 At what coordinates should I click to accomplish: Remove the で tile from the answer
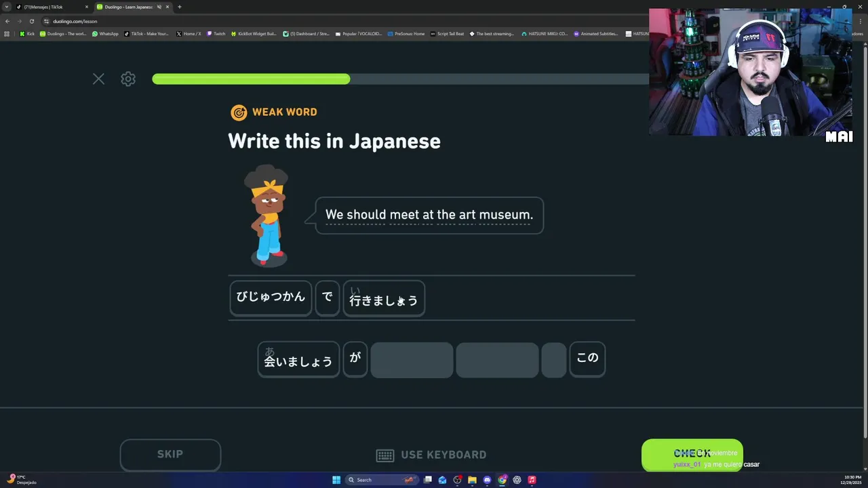coord(328,298)
